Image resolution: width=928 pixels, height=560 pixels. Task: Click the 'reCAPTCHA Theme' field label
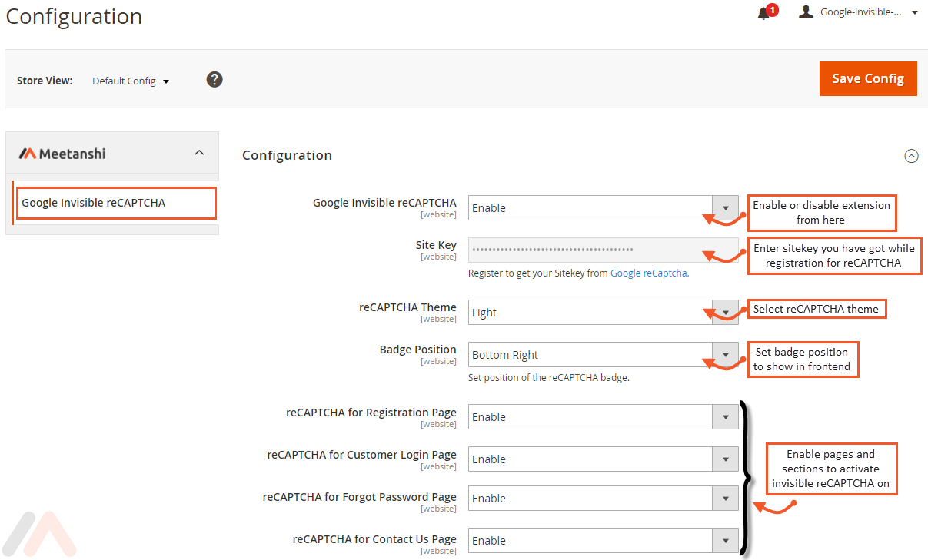[407, 307]
